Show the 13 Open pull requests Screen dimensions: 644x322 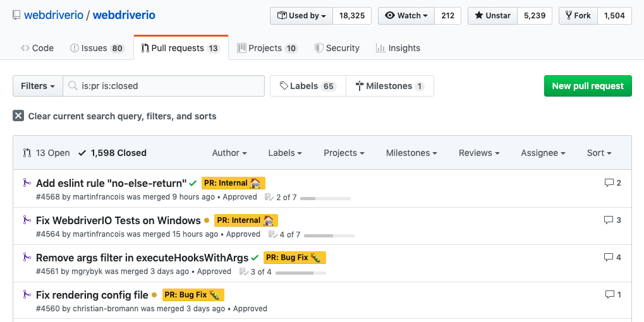46,153
